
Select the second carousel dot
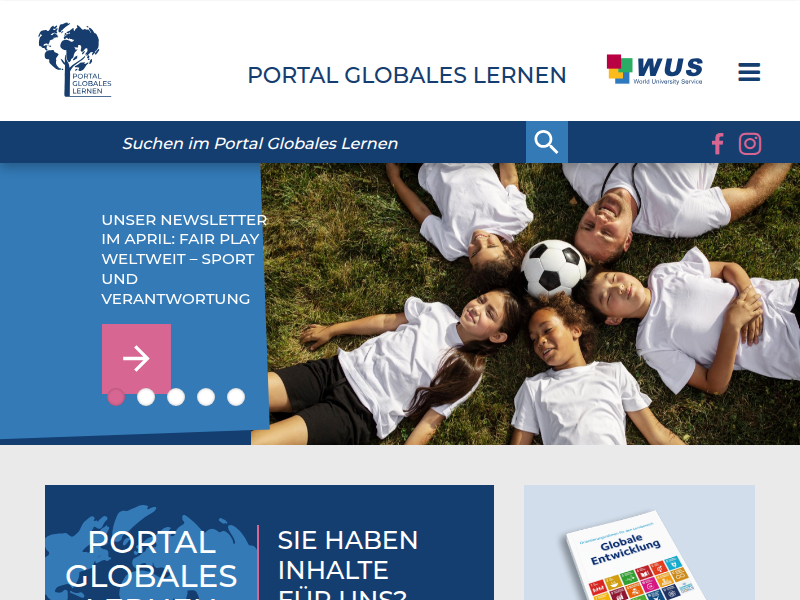pyautogui.click(x=146, y=397)
